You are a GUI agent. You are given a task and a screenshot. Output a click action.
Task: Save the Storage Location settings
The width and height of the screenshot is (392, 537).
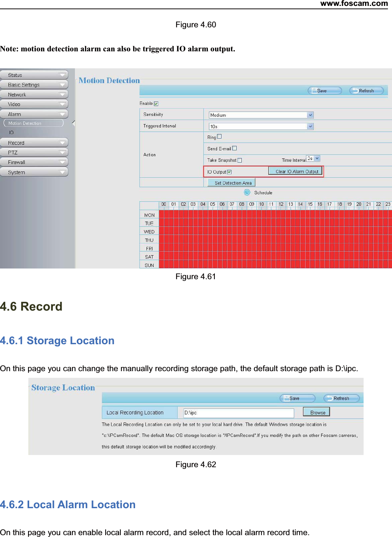point(298,398)
